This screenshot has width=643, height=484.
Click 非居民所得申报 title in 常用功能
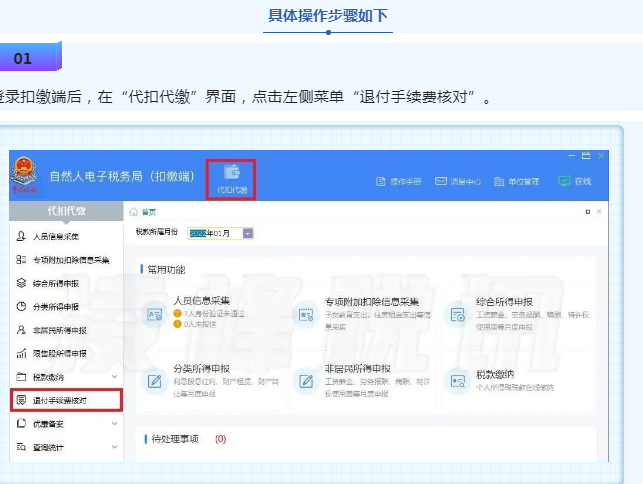358,368
